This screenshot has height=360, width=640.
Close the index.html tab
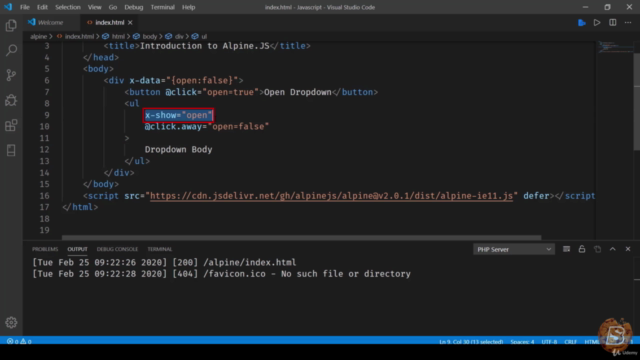tap(130, 22)
